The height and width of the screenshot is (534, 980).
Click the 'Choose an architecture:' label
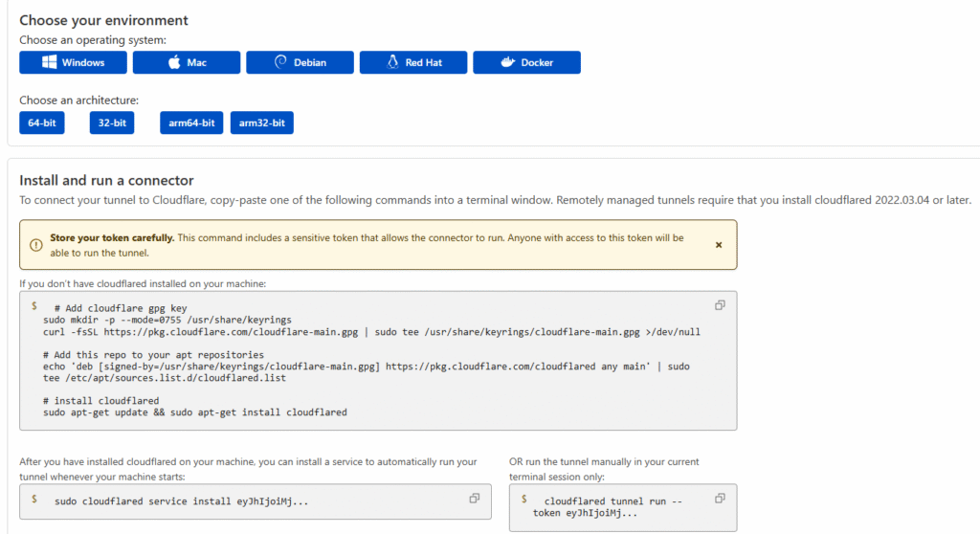(x=78, y=100)
